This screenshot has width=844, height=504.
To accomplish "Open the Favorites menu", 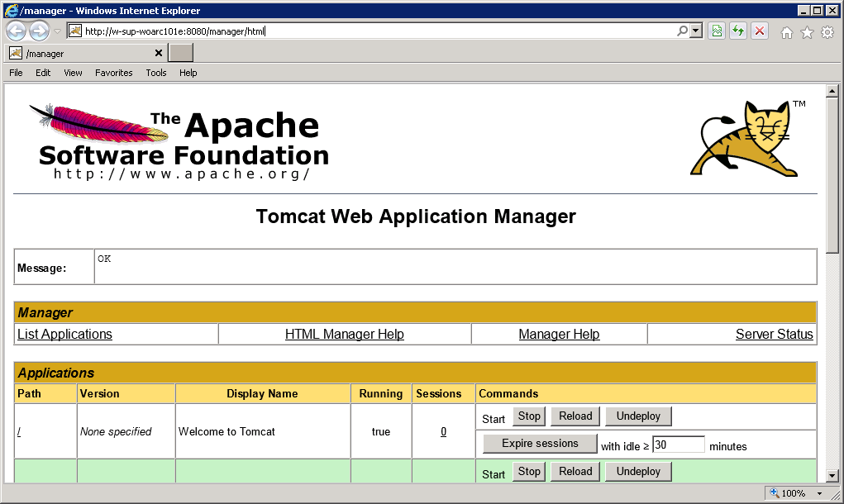I will [x=113, y=73].
